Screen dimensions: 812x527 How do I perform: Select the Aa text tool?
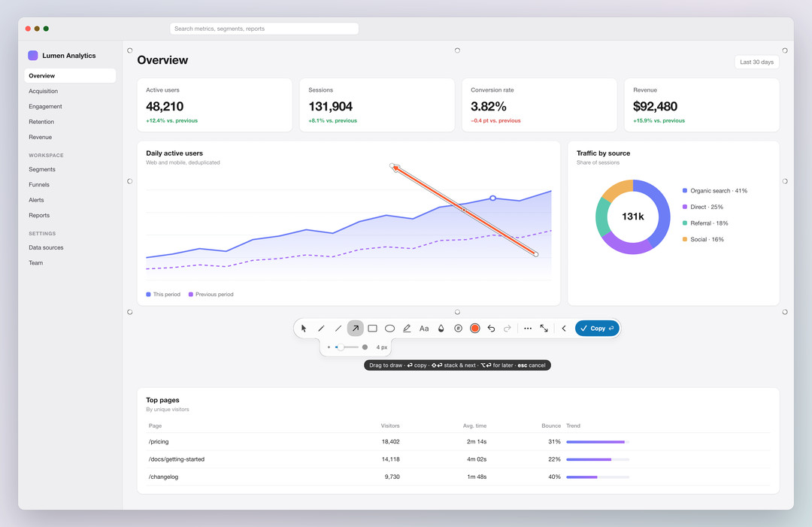pyautogui.click(x=424, y=329)
